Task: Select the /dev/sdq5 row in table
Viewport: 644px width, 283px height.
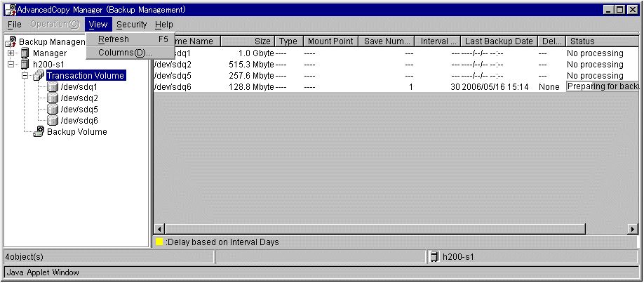Action: pos(396,76)
